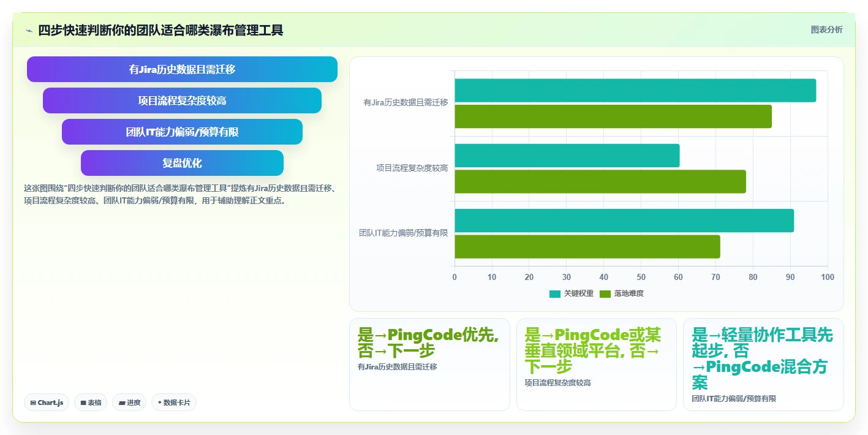The height and width of the screenshot is (435, 868).
Task: Click the 数据卡片 tag chip
Action: tap(174, 403)
